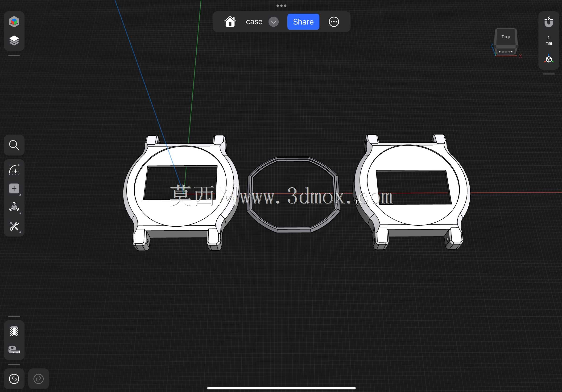Toggle the section view tool
Viewport: 562px width, 392px height.
pyautogui.click(x=14, y=331)
